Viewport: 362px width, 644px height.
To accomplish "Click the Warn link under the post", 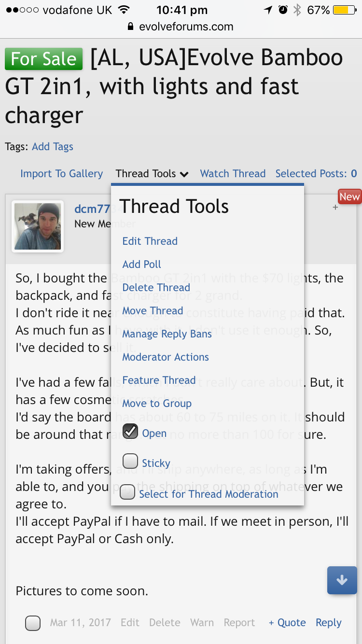I will pos(202,623).
